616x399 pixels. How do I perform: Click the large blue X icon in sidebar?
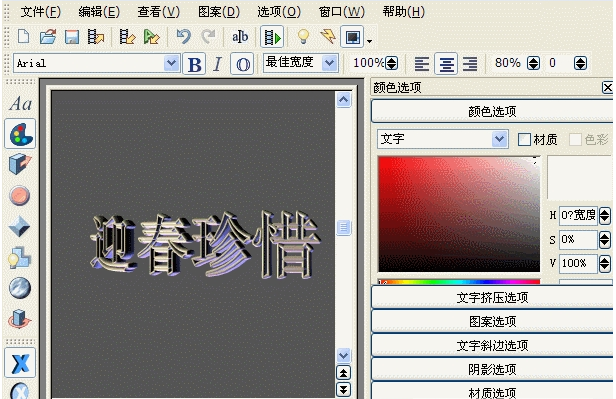coord(20,363)
